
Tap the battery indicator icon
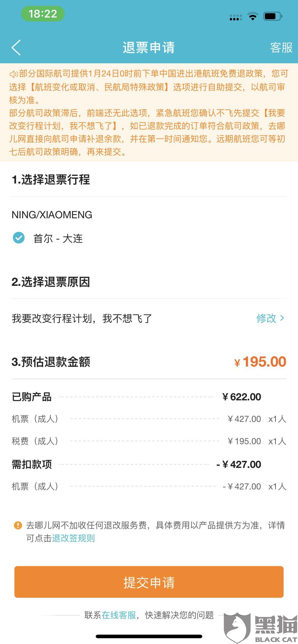273,16
